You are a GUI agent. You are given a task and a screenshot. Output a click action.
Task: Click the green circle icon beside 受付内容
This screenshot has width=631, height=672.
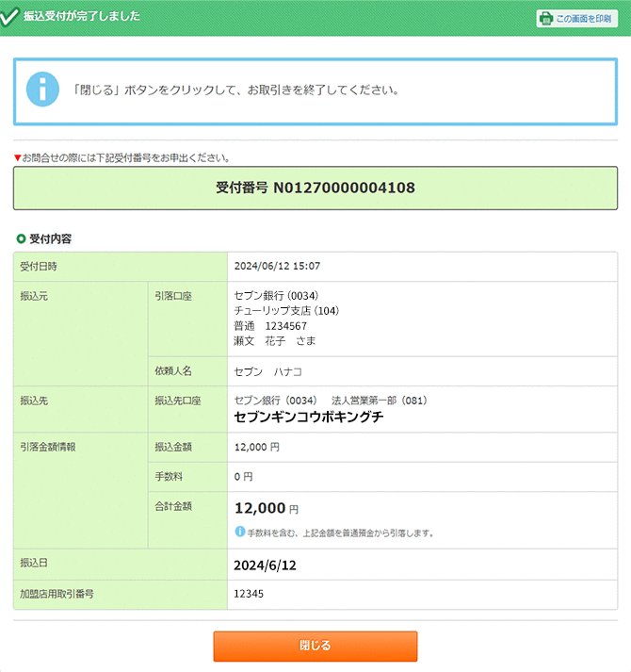coord(21,238)
